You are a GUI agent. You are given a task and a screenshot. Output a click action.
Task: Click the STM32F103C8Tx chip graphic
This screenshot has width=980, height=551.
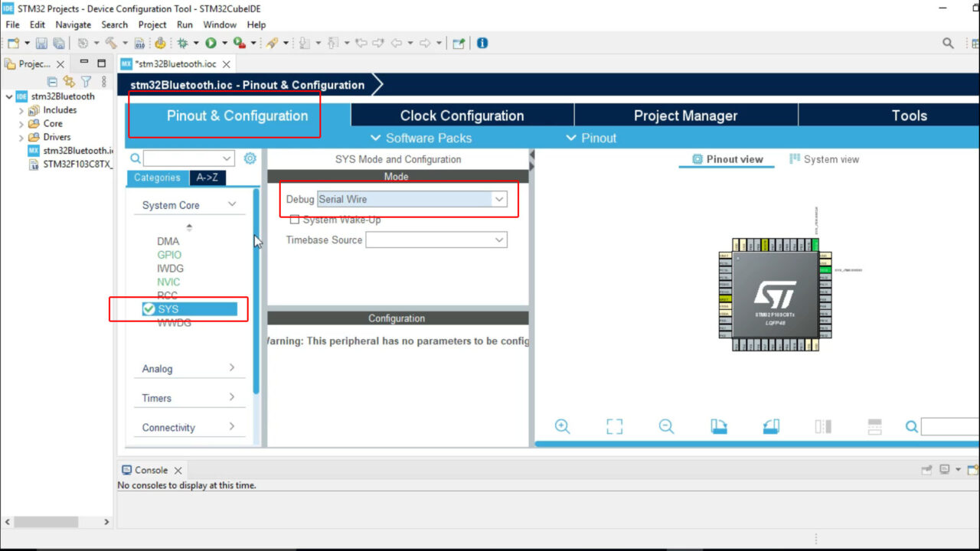click(x=774, y=294)
